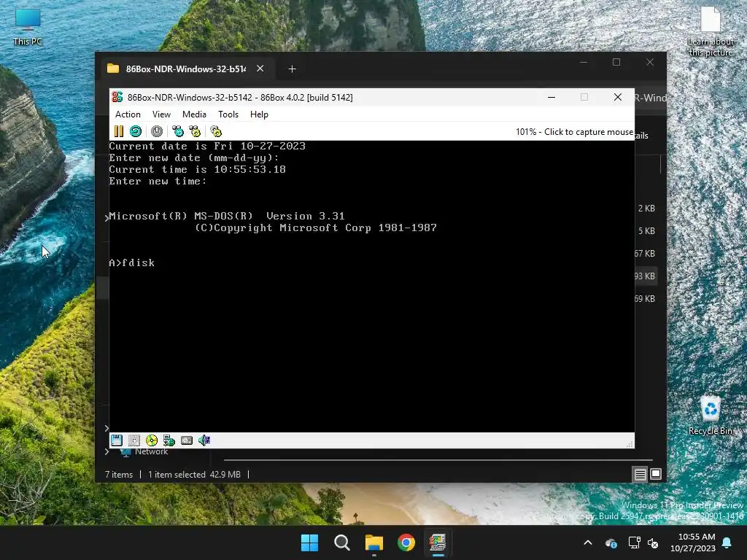The image size is (747, 560).
Task: Hard reset the emulated machine
Action: tap(135, 131)
